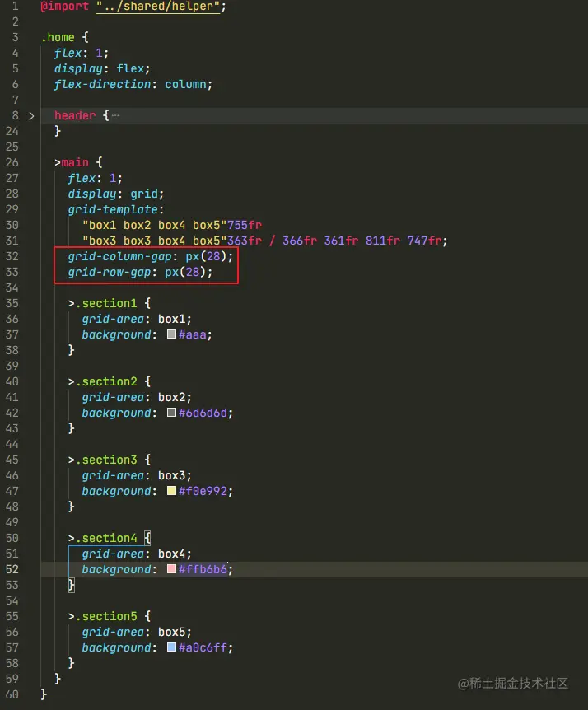Click the 747fr column size value
This screenshot has height=710, width=588.
coord(424,241)
